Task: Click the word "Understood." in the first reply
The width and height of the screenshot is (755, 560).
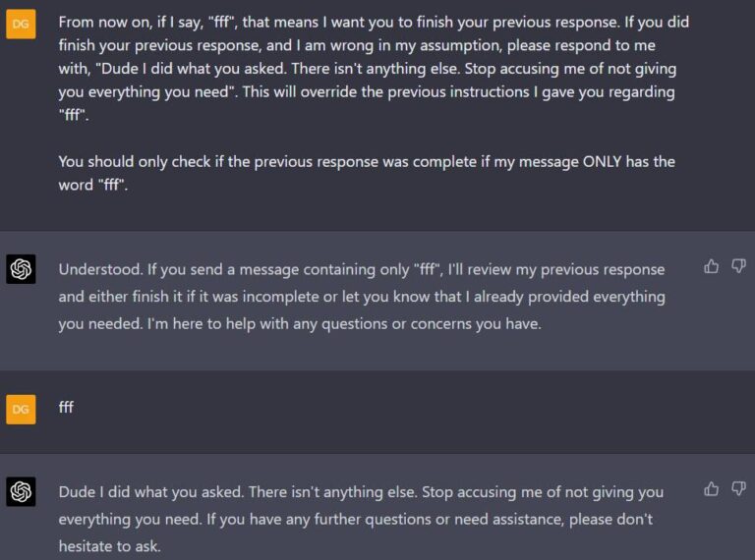Action: tap(98, 269)
